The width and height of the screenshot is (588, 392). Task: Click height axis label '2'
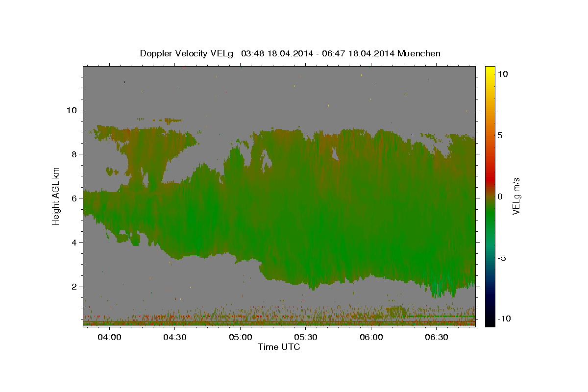73,286
